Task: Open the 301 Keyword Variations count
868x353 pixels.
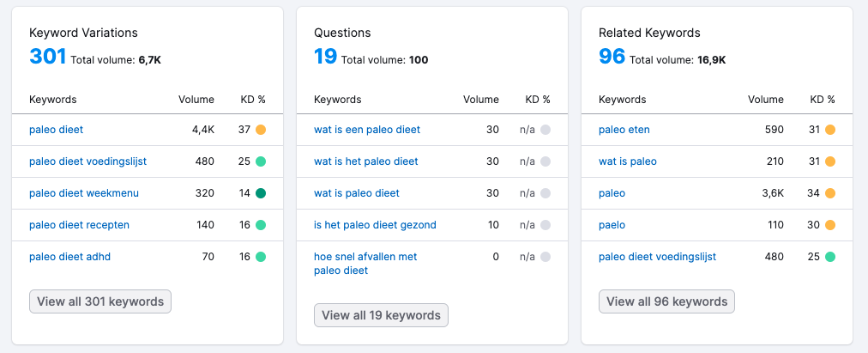Action: 47,57
